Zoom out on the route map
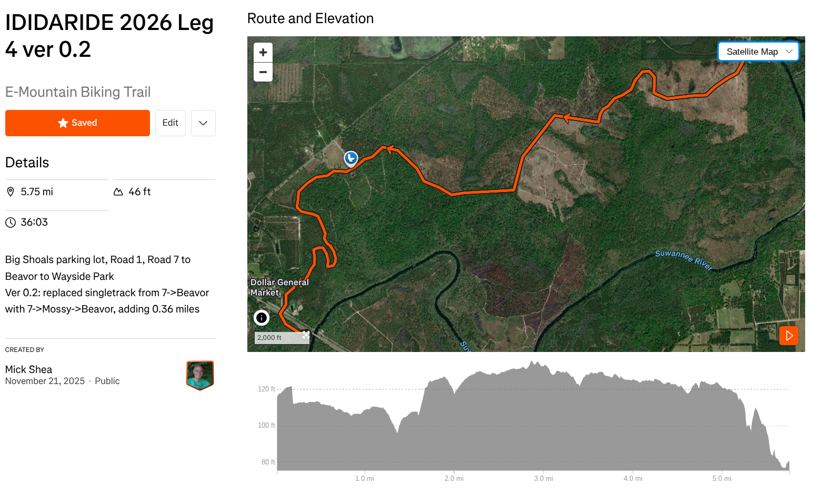822x504 pixels. (x=263, y=72)
